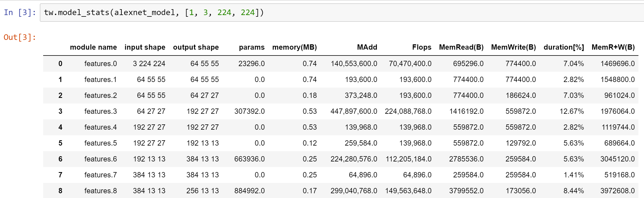Click MAdd value 299,040,768.0
This screenshot has width=644, height=198.
click(x=354, y=191)
